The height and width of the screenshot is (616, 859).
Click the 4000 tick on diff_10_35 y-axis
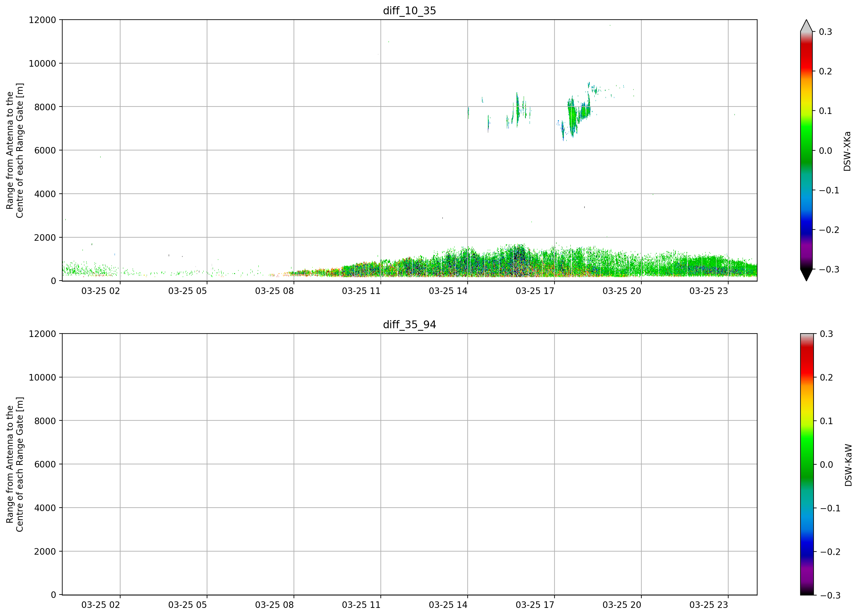tap(45, 194)
